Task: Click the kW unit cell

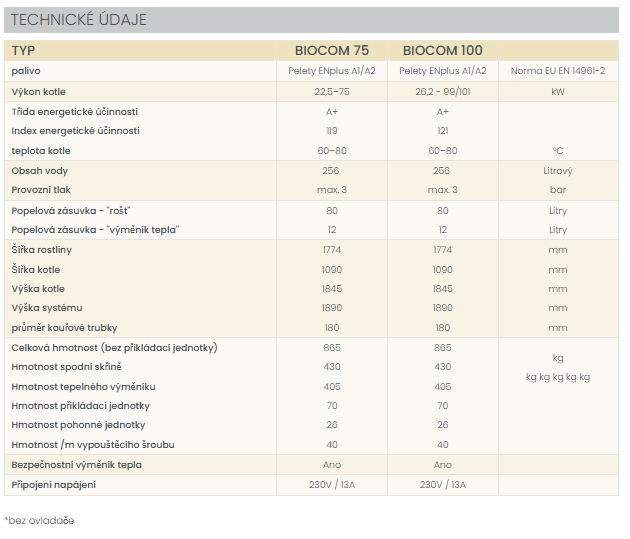Action: click(x=558, y=92)
